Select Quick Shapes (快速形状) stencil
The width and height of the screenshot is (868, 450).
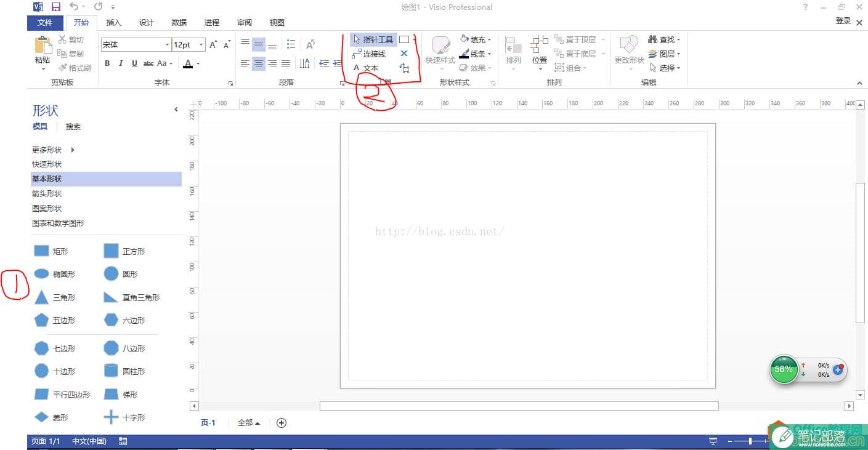47,164
